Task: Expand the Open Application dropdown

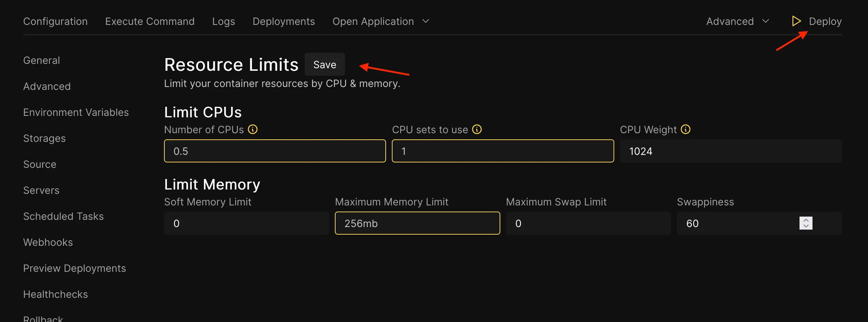Action: click(381, 21)
